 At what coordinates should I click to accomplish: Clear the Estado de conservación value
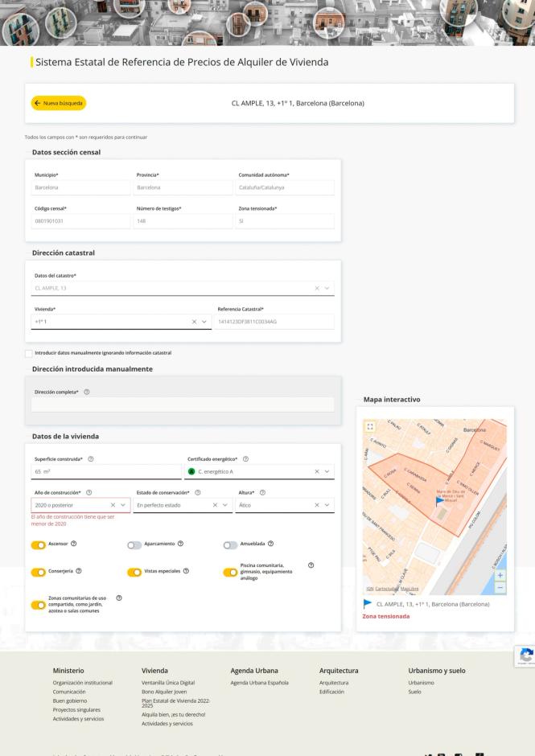tap(215, 505)
